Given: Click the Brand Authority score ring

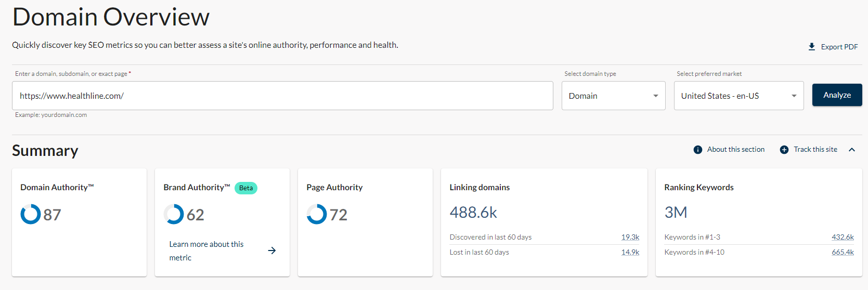Looking at the screenshot, I should coord(174,214).
